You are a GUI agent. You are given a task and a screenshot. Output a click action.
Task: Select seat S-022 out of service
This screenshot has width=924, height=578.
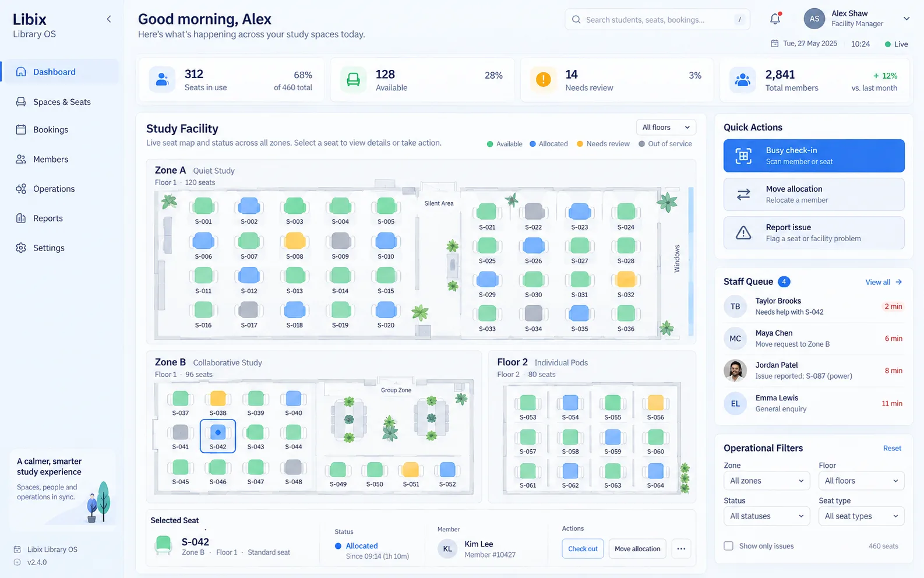(x=534, y=212)
